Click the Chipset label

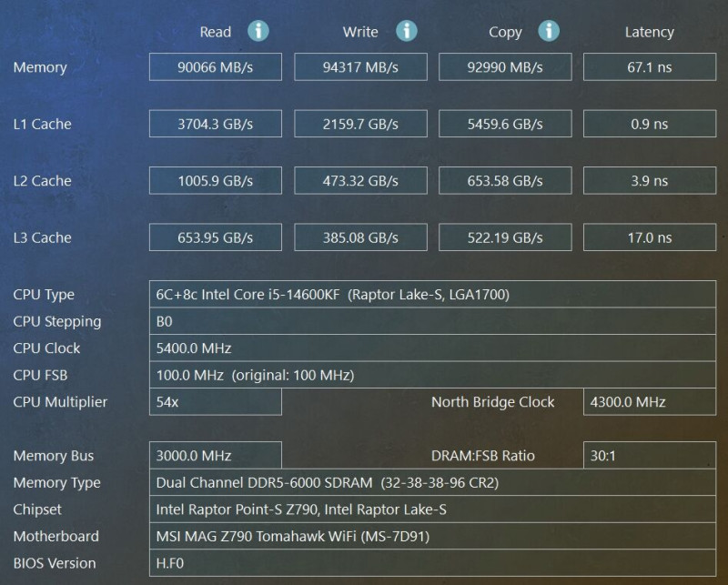37,509
